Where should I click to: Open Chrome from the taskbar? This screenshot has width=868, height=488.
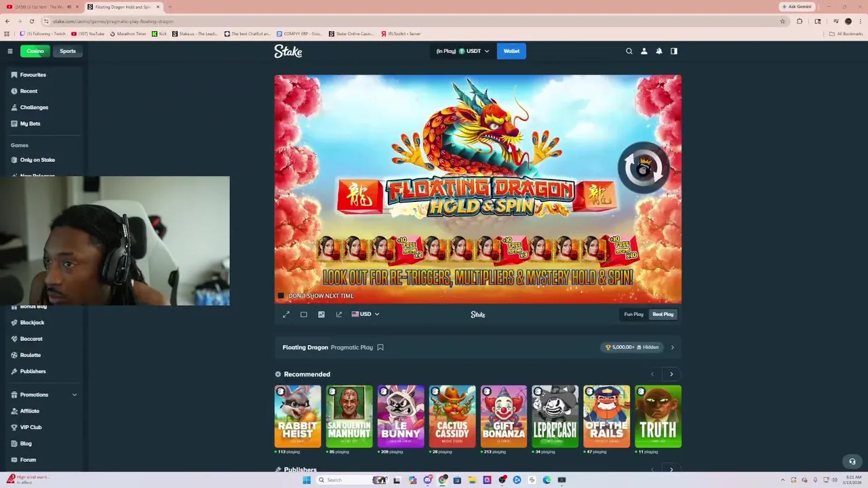pos(442,480)
